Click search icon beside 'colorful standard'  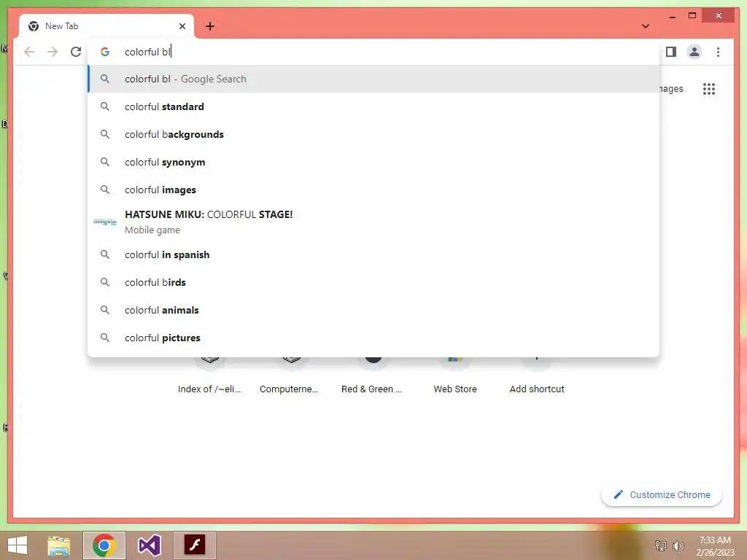click(x=105, y=106)
